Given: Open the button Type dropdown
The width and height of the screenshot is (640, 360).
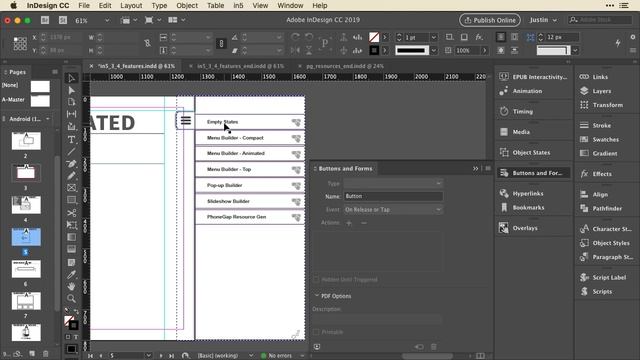Looking at the screenshot, I should 393,183.
